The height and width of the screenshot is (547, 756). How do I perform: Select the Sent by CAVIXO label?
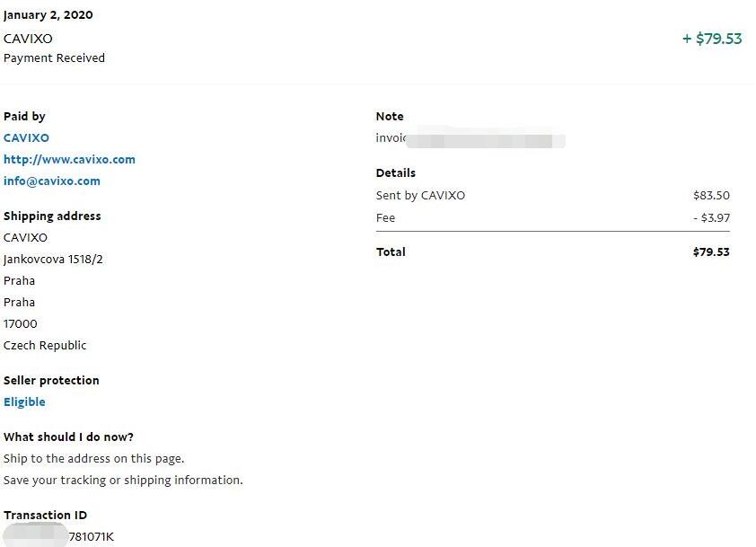(420, 196)
